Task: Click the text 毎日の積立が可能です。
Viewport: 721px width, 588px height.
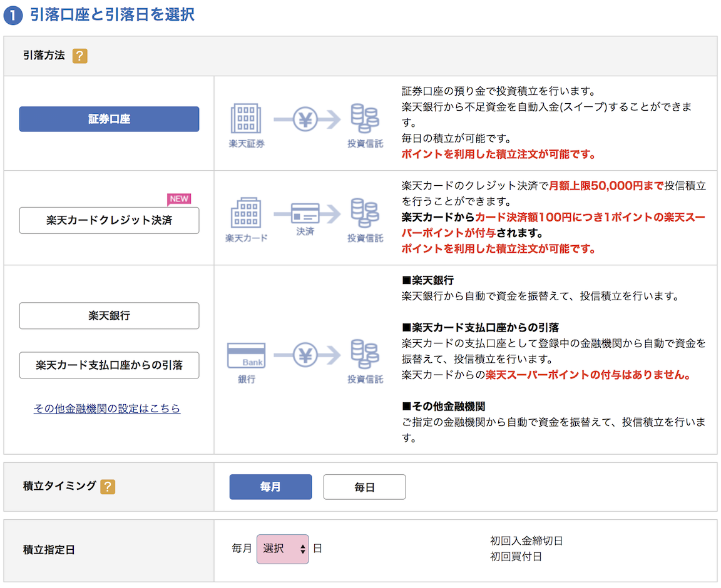Action: pyautogui.click(x=456, y=138)
